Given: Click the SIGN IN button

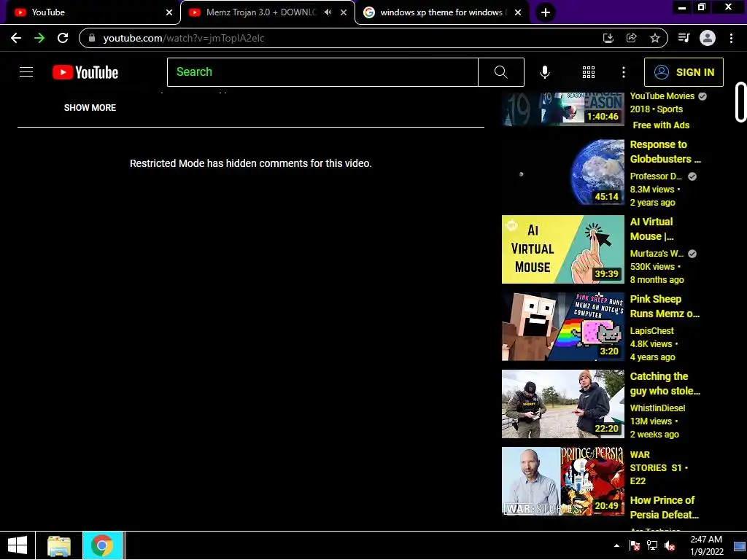Looking at the screenshot, I should (x=684, y=72).
